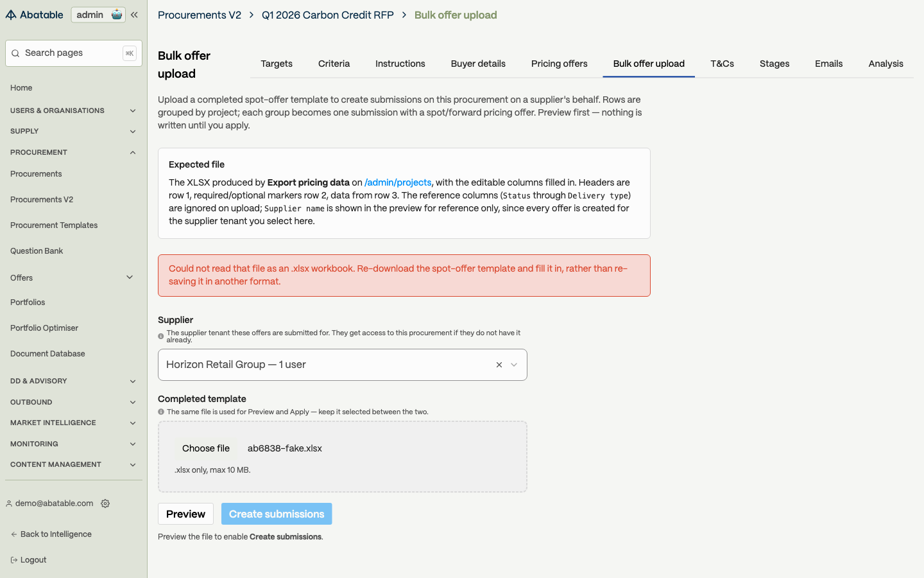This screenshot has width=924, height=578.
Task: Click the Supplier info icon
Action: pos(161,337)
